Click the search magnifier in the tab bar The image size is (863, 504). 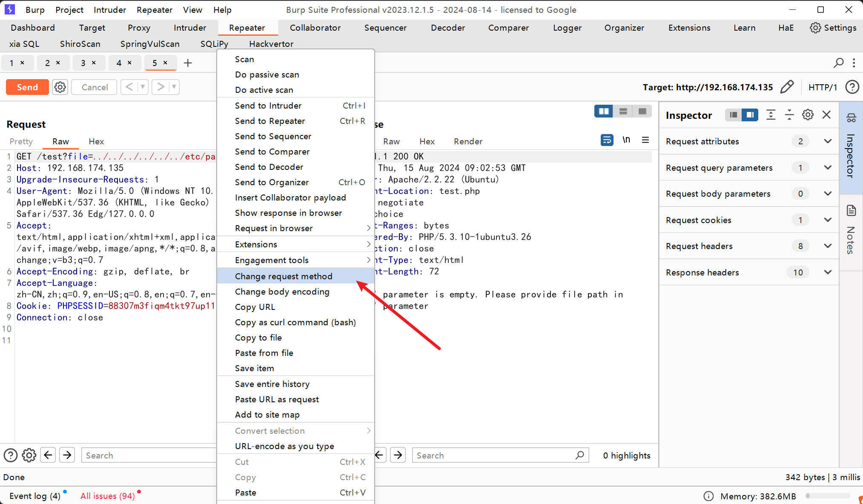click(838, 63)
